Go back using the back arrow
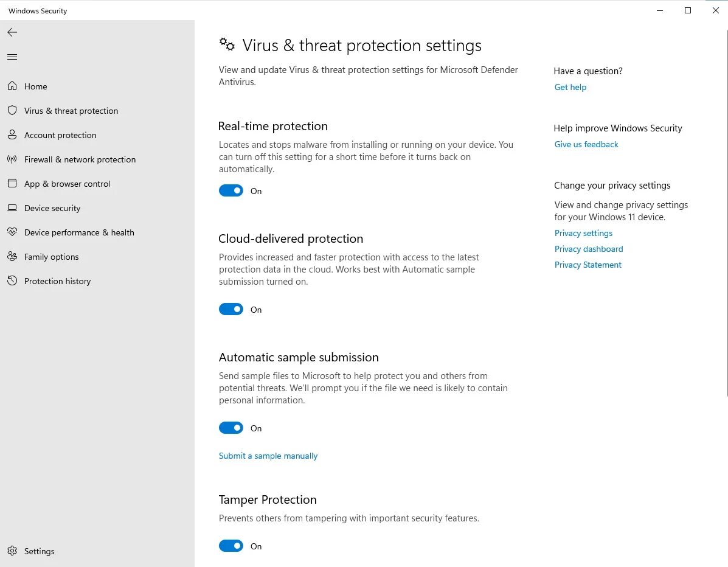Viewport: 728px width, 567px height. [12, 32]
